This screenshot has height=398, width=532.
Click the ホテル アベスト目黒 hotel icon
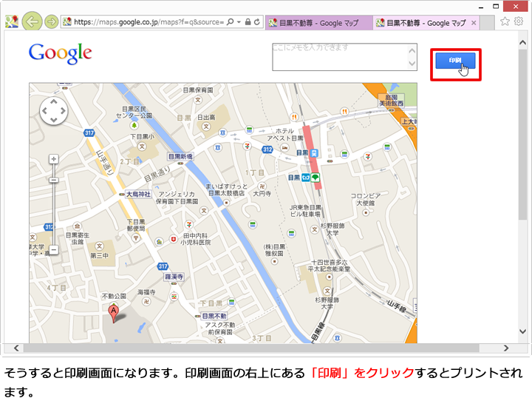coord(284,148)
